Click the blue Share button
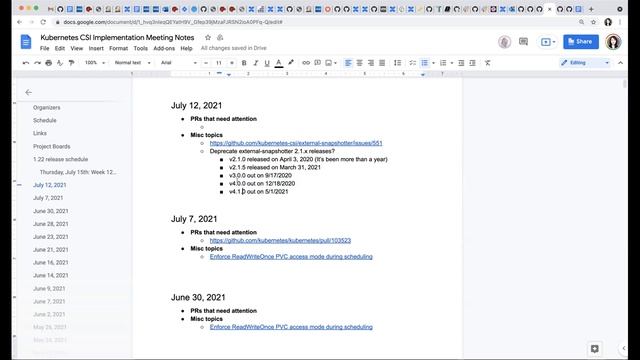This screenshot has width=640, height=360. [581, 42]
